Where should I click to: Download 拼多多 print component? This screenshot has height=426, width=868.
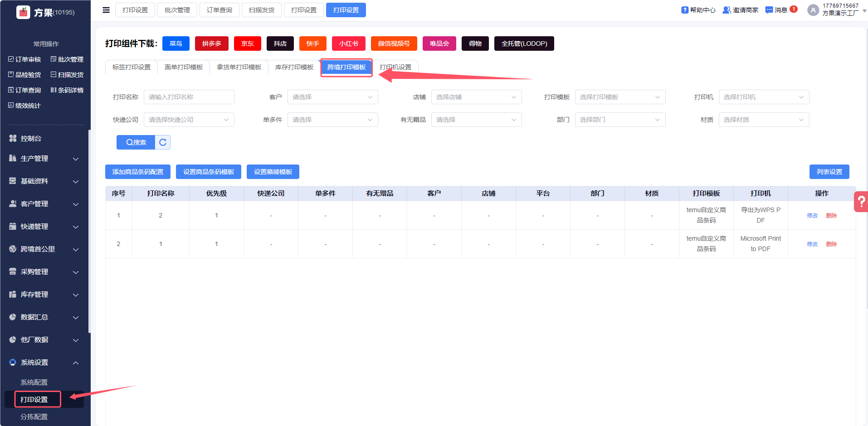coord(212,44)
